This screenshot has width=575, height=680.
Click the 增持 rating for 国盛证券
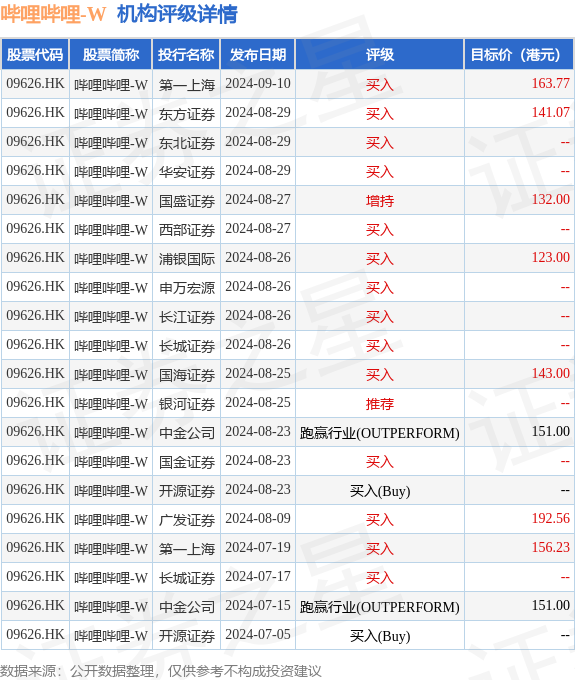pos(379,201)
